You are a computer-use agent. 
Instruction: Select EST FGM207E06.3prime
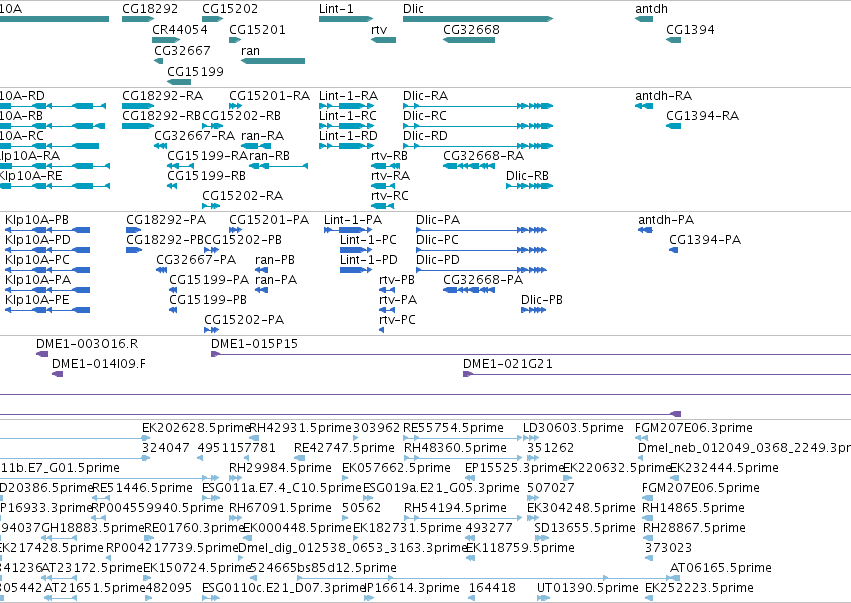[x=694, y=428]
